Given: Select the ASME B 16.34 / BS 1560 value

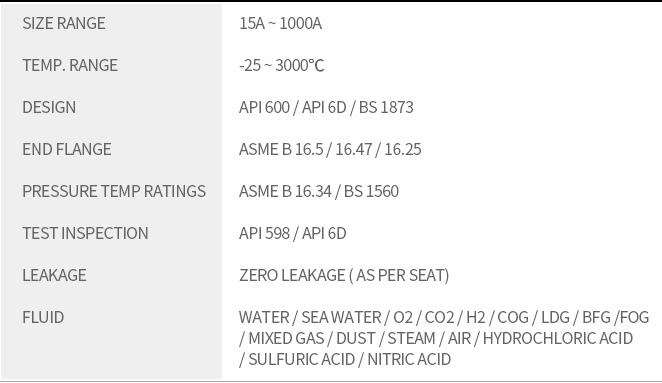Looking at the screenshot, I should pyautogui.click(x=319, y=191).
